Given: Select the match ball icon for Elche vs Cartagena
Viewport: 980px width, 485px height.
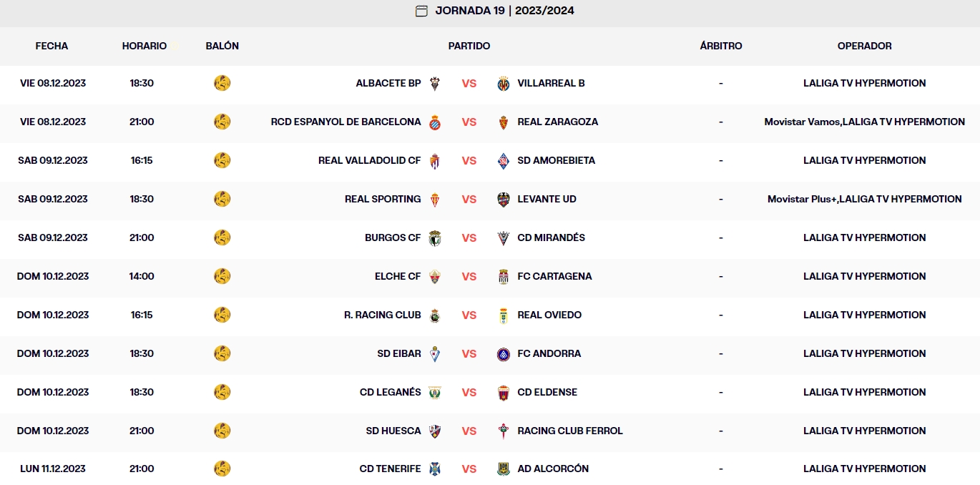Looking at the screenshot, I should 222,276.
